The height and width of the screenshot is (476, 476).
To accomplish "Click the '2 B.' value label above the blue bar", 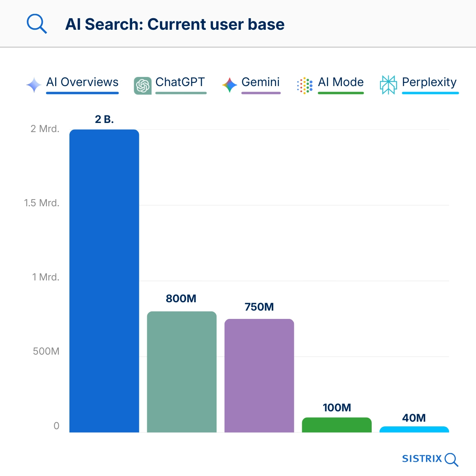I will coord(104,118).
